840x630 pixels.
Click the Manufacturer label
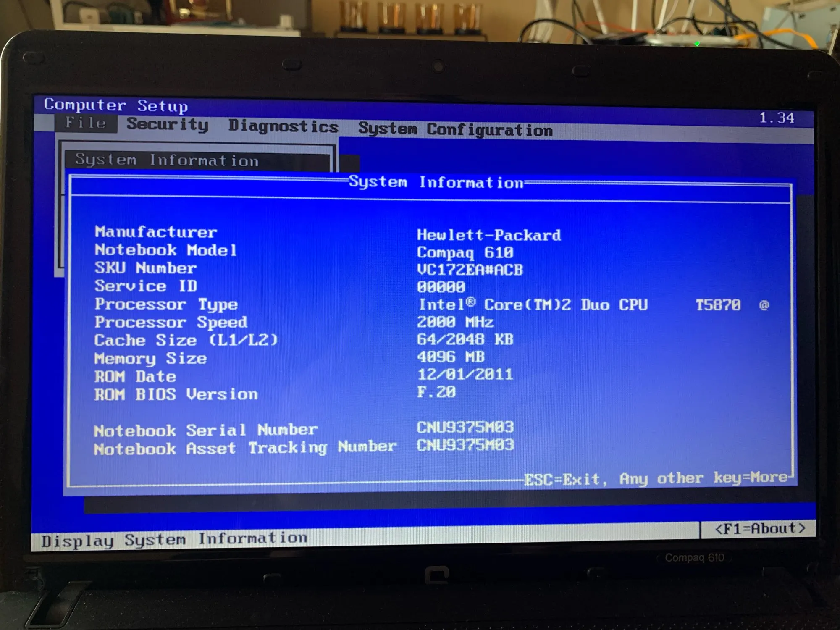[x=156, y=232]
